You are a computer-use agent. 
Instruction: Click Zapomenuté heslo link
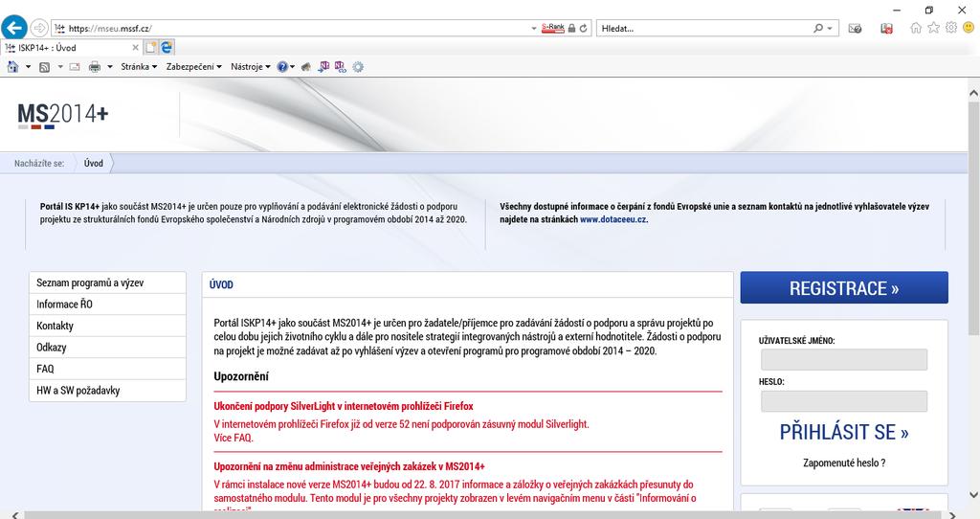844,463
